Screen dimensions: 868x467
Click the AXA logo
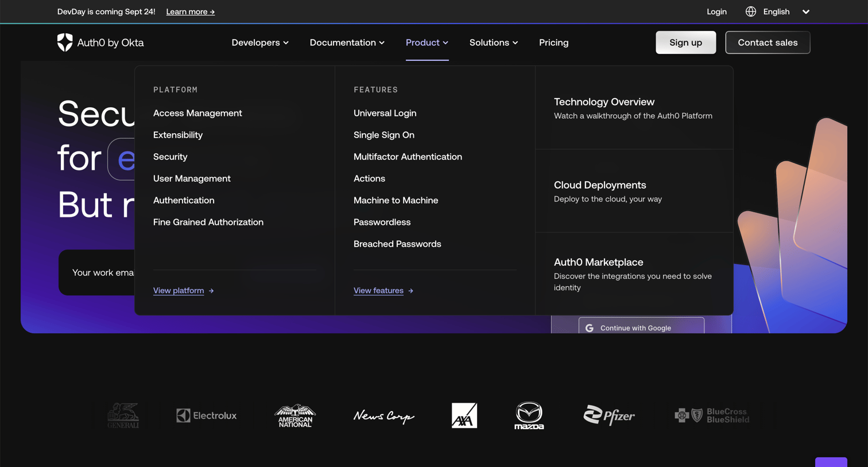click(x=464, y=415)
